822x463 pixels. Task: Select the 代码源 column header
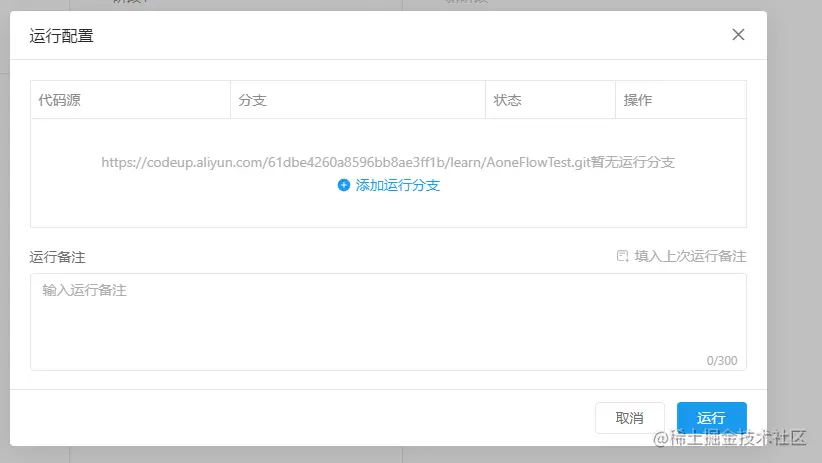click(x=131, y=100)
